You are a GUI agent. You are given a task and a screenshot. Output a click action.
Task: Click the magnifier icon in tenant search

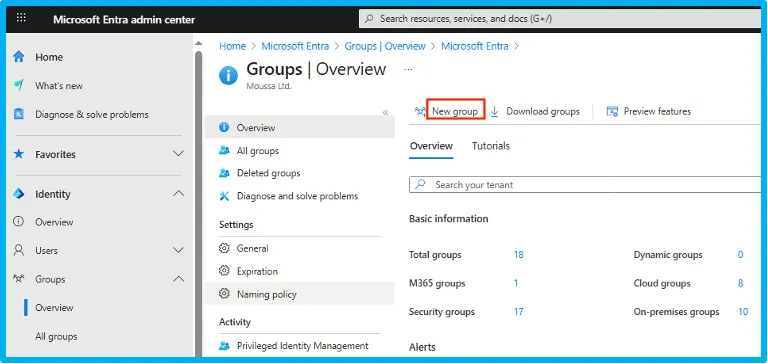[420, 185]
